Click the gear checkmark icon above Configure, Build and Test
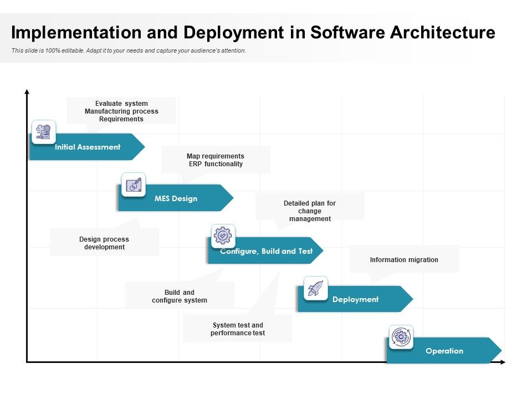The image size is (532, 399). coord(223,236)
